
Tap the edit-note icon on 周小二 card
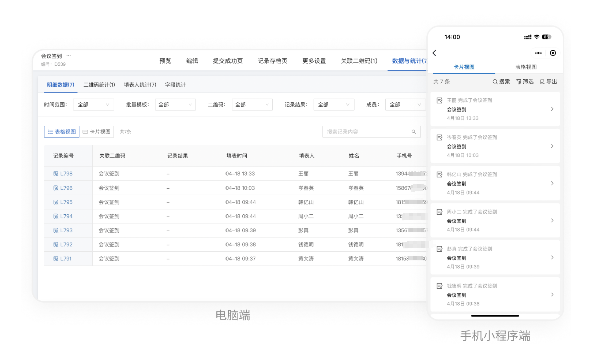pyautogui.click(x=440, y=212)
